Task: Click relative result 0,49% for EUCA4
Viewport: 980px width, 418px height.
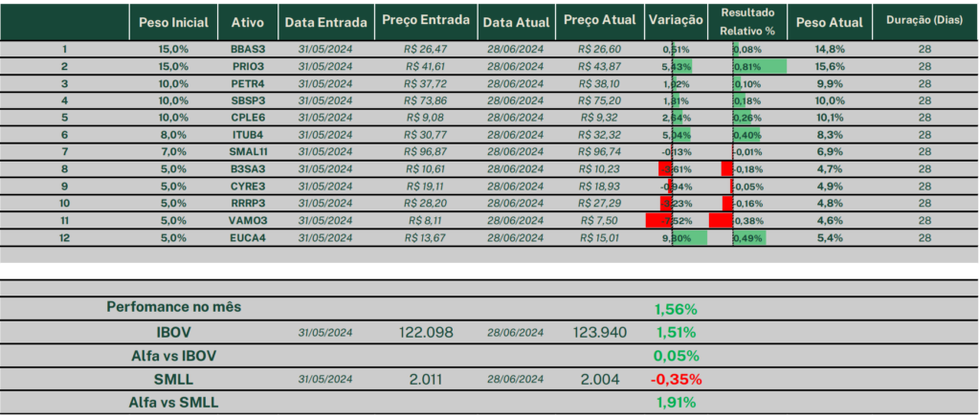Action: pos(746,237)
